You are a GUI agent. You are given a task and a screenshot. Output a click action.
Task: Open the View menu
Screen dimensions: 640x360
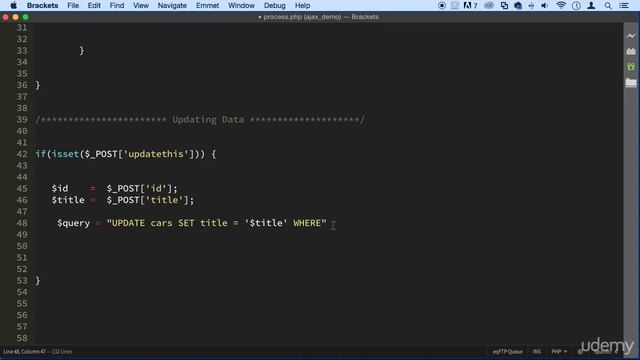[x=141, y=5]
